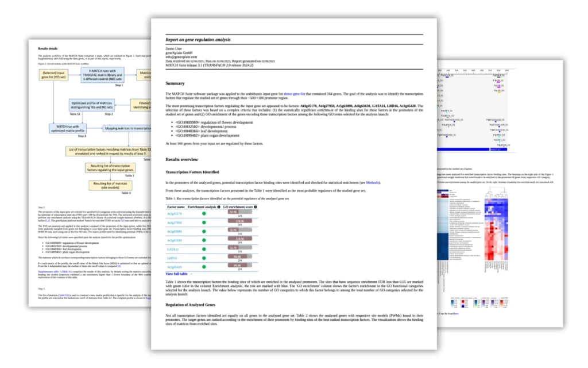The width and height of the screenshot is (588, 368).
Task: Click the red-blue heatmap on right page
Action: pyautogui.click(x=496, y=230)
